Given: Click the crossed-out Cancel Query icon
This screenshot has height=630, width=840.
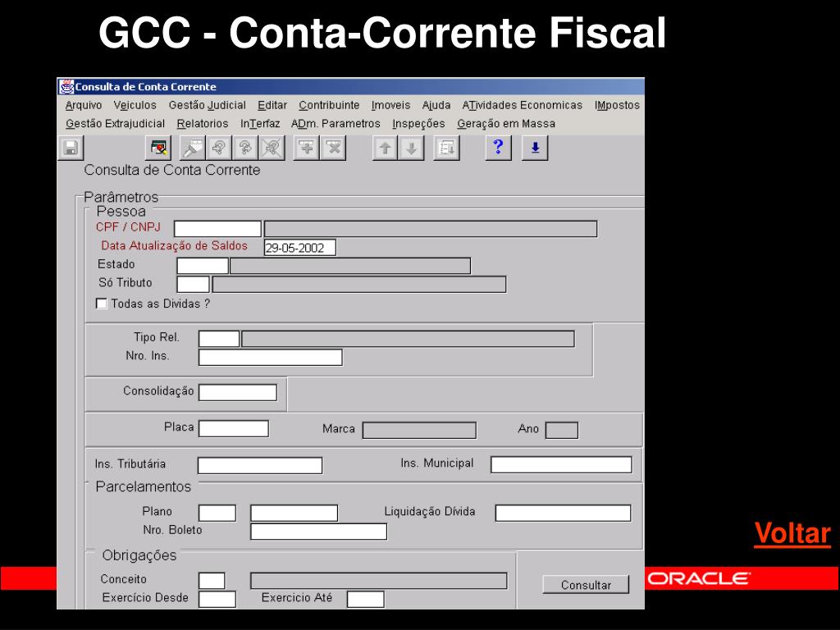Looking at the screenshot, I should click(272, 148).
